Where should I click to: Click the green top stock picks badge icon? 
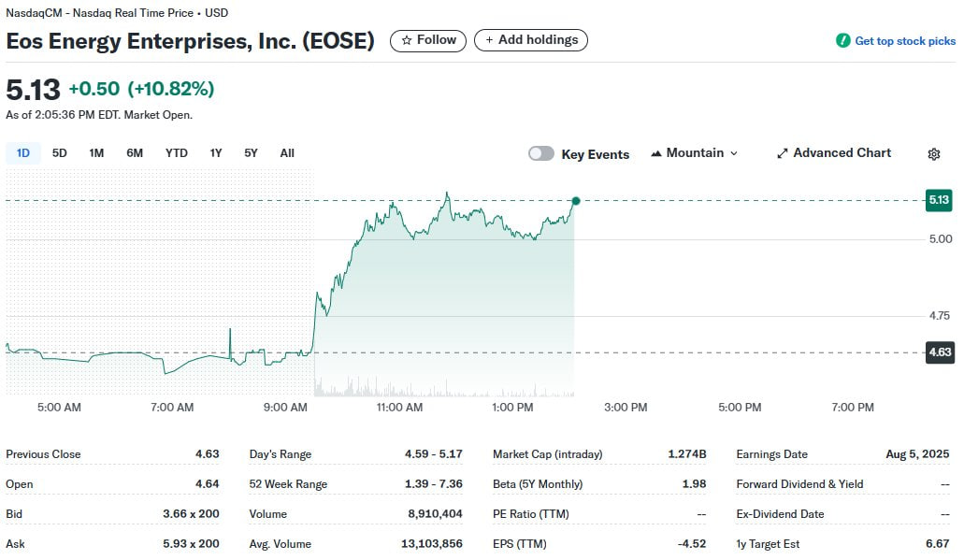[842, 40]
